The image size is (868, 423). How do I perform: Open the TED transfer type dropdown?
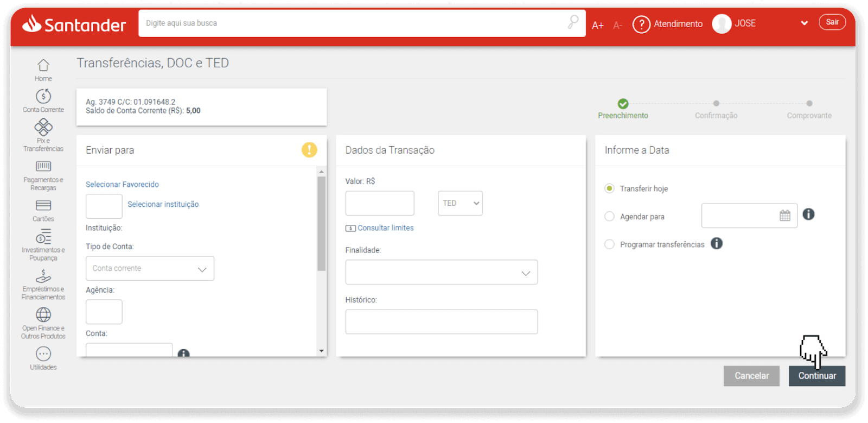pos(460,203)
